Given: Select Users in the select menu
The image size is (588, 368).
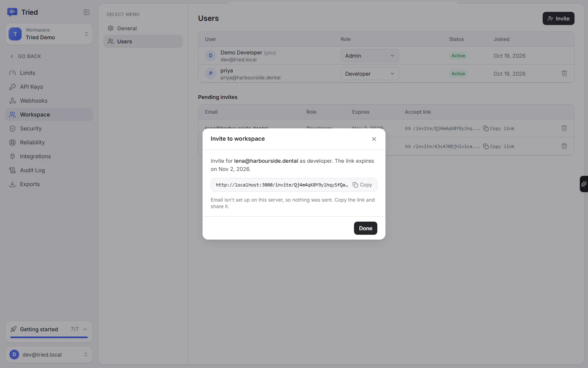Looking at the screenshot, I should (143, 41).
